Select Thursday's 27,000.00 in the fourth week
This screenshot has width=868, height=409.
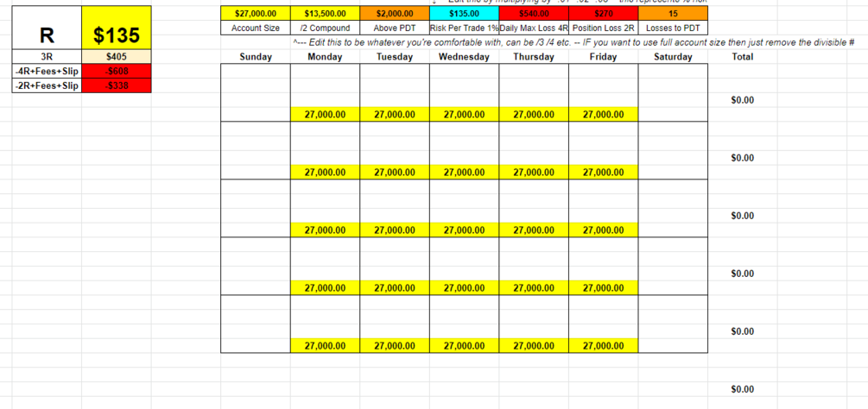(534, 288)
